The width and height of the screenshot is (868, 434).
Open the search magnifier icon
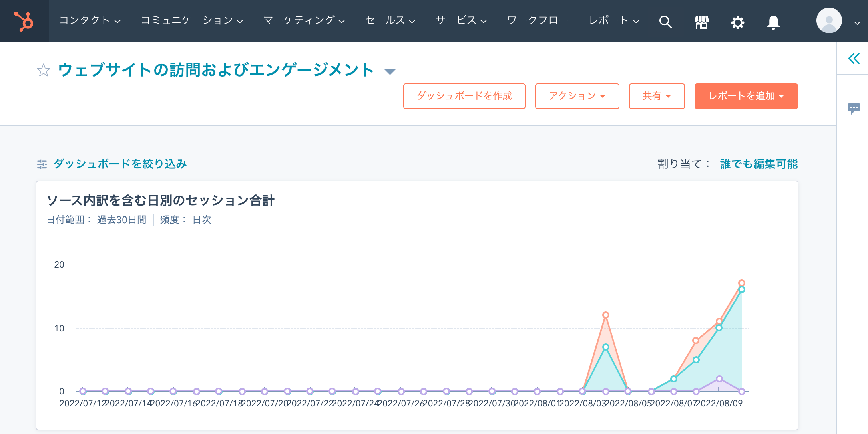[x=665, y=22]
